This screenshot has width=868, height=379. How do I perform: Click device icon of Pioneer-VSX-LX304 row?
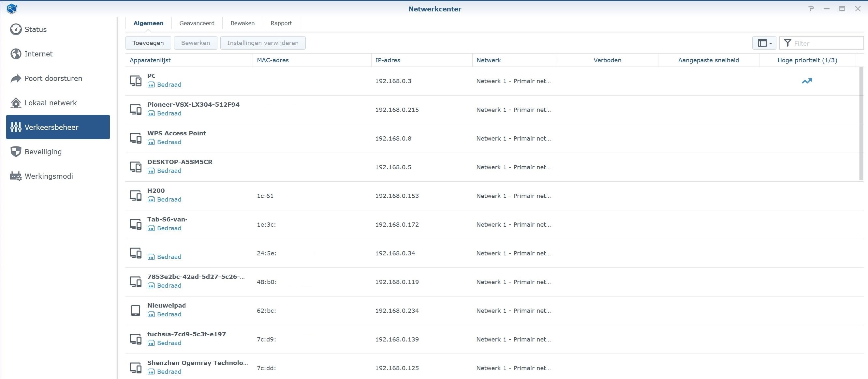point(136,110)
